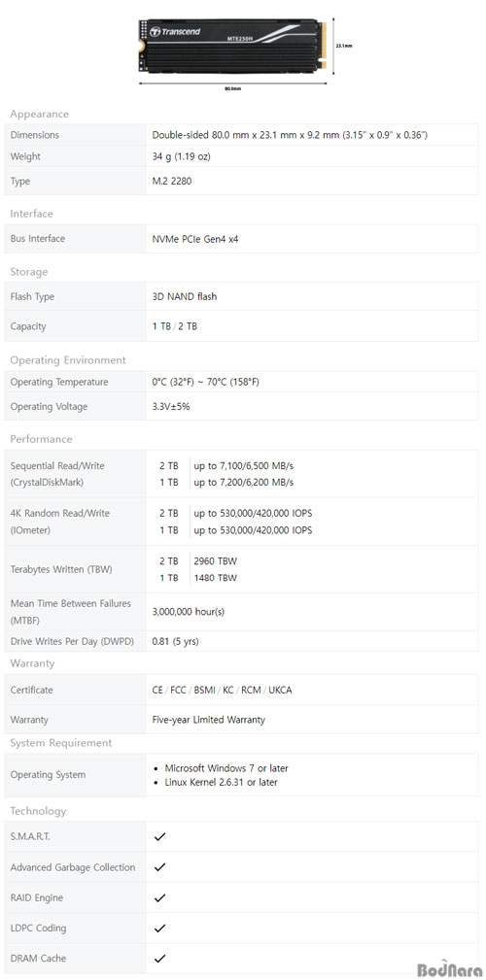The width and height of the screenshot is (486, 980).
Task: Click Linux Kernel 2.6.31 or later bullet
Action: tap(216, 782)
